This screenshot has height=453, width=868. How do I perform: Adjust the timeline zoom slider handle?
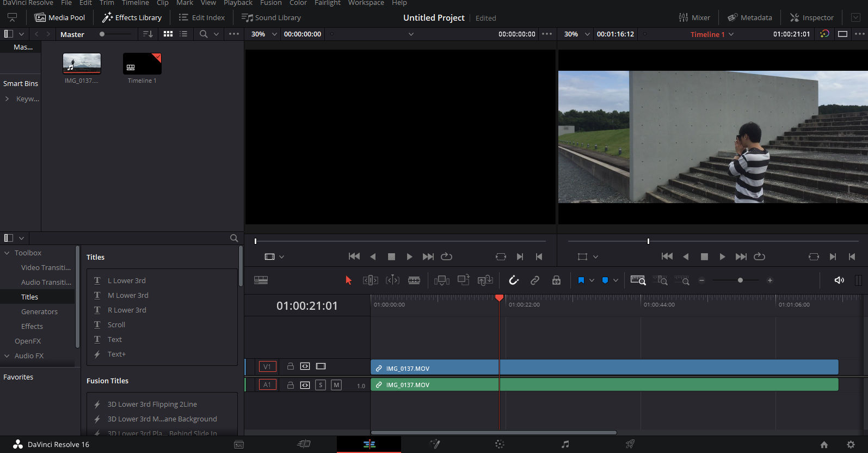click(740, 280)
